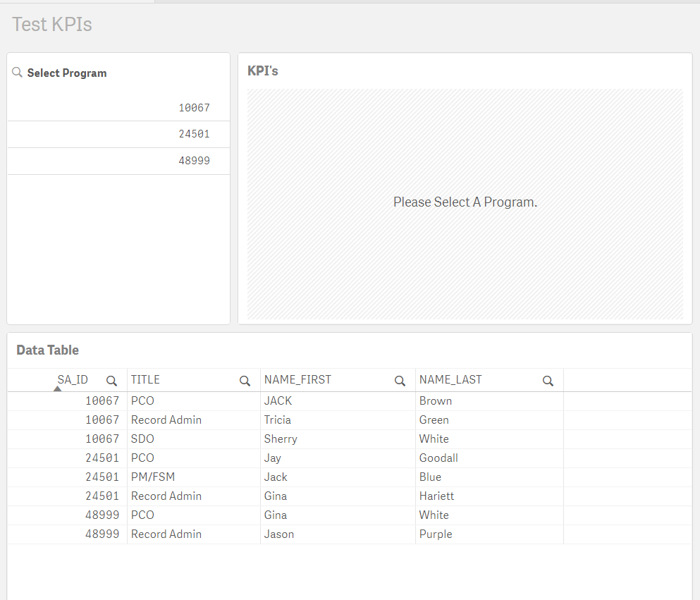Sort the table by the TITLE column header
The height and width of the screenshot is (600, 700).
point(145,379)
